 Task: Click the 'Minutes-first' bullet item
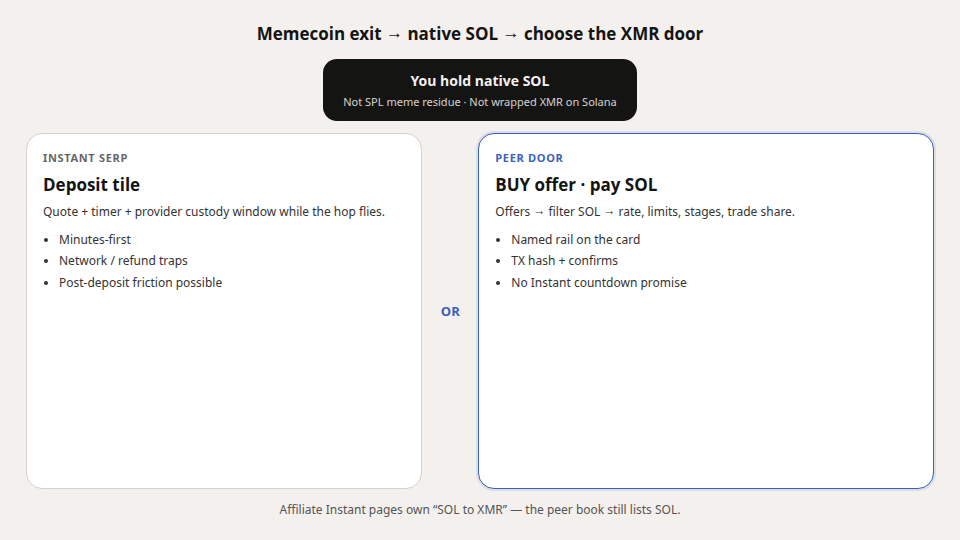(x=95, y=239)
